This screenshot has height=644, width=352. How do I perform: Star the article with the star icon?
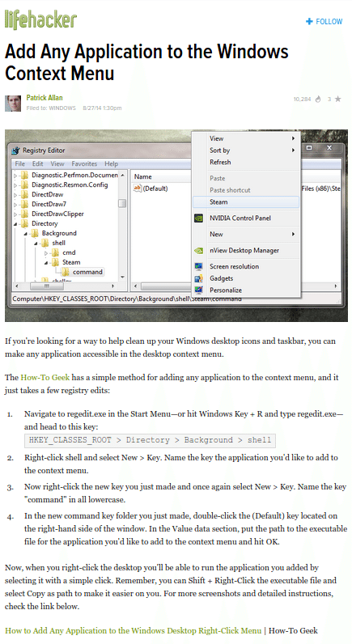[x=337, y=99]
